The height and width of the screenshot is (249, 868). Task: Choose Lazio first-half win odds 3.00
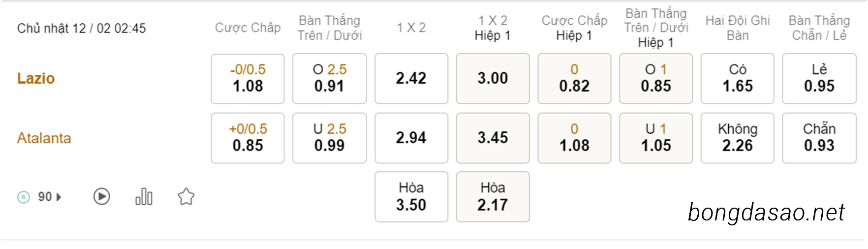[493, 79]
